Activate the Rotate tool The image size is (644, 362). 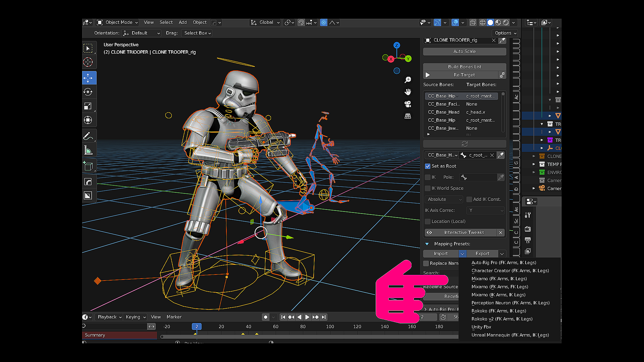coord(88,92)
